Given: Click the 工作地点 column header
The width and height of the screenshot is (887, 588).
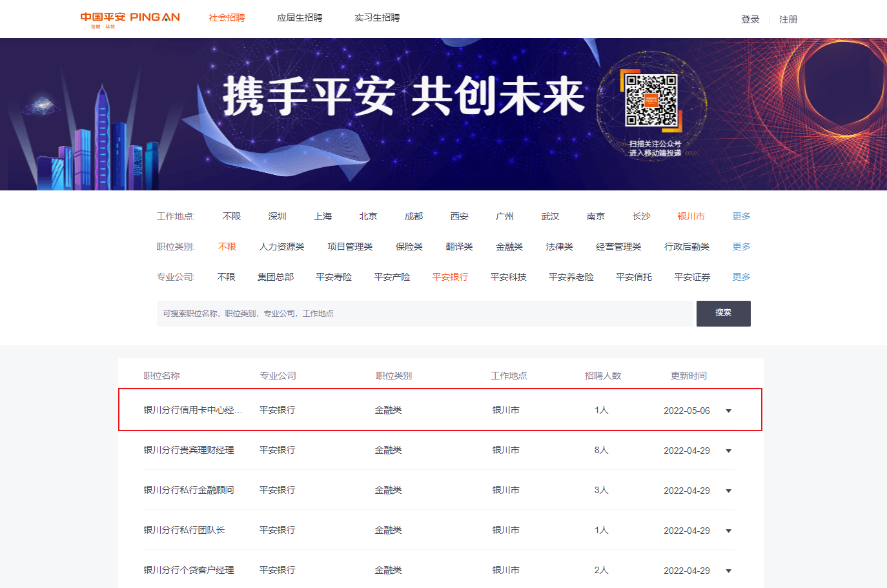Looking at the screenshot, I should click(x=509, y=376).
